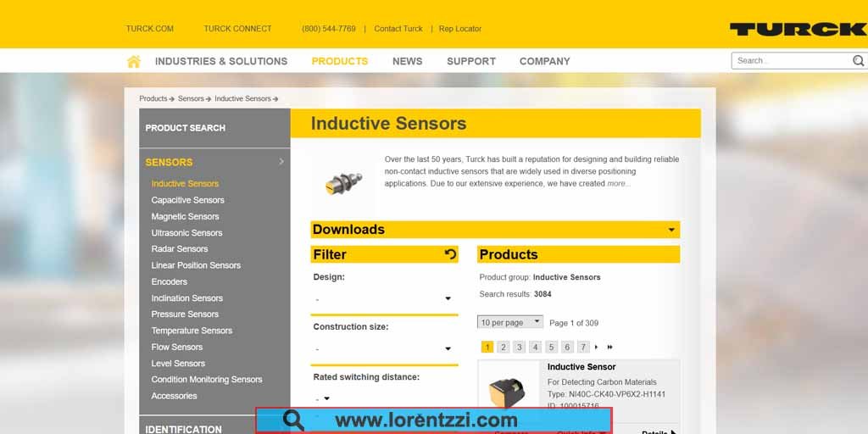
Task: Click into the Search field
Action: coord(793,61)
